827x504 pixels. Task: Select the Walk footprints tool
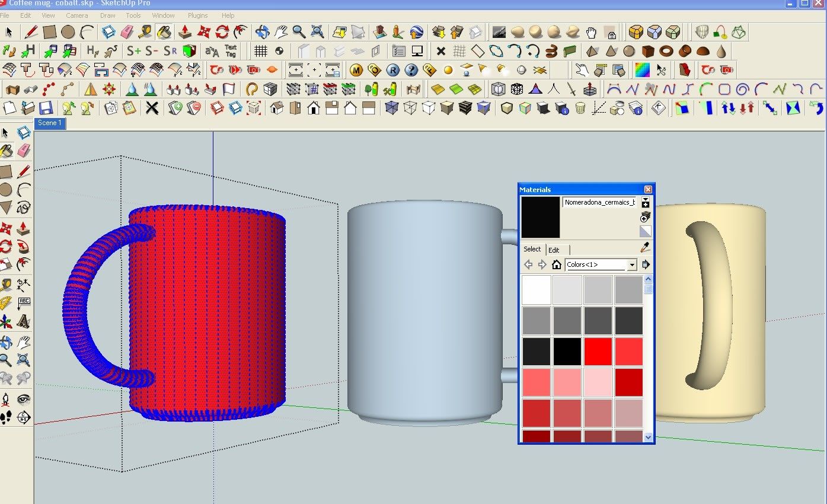6,417
